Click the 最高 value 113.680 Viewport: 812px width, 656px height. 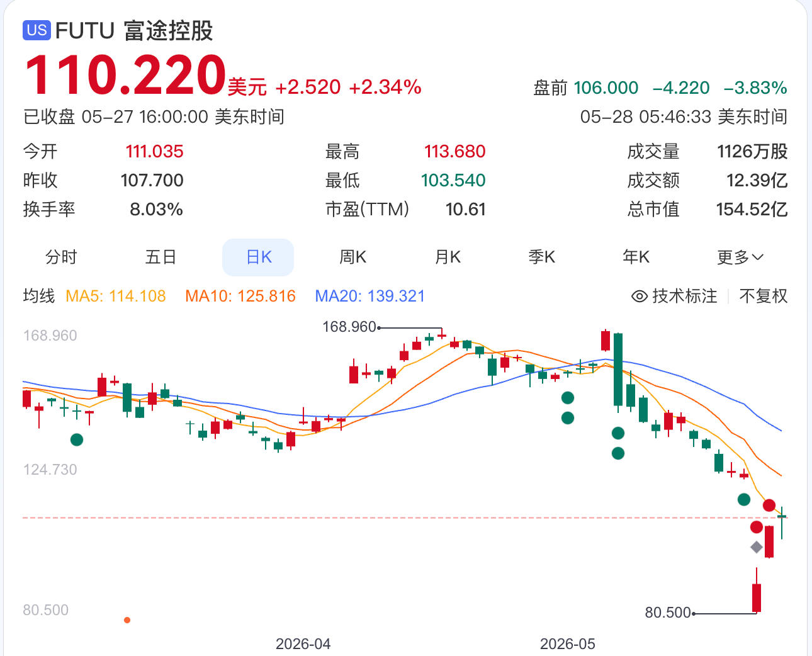coord(455,151)
